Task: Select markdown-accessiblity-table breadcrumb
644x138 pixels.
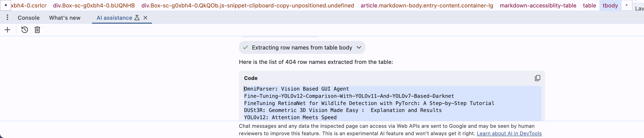Action: [538, 6]
